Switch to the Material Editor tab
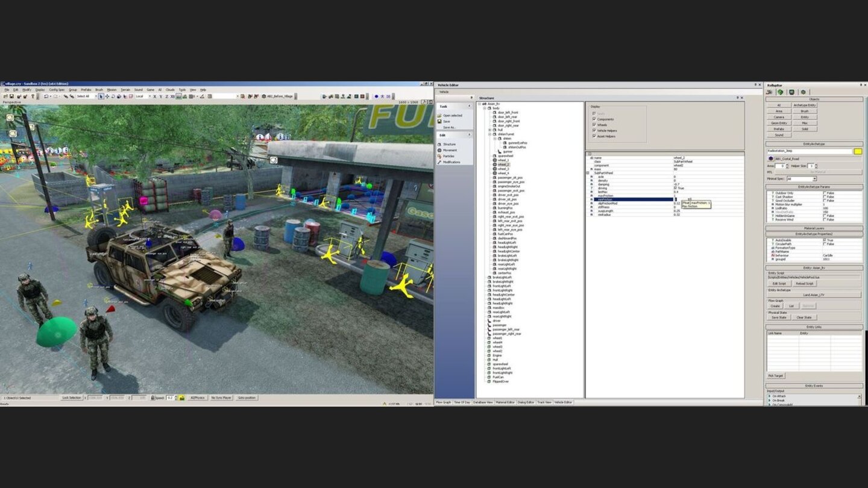The image size is (868, 488). tap(505, 402)
